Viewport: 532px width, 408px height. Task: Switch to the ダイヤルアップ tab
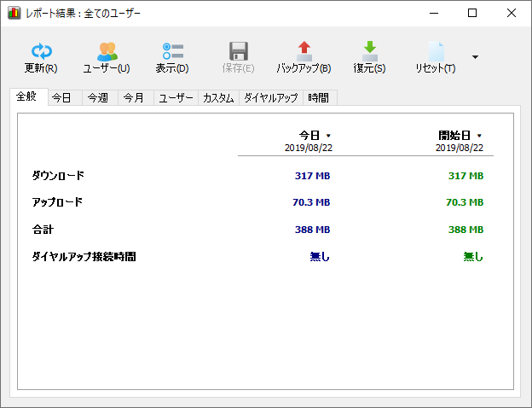(x=271, y=98)
